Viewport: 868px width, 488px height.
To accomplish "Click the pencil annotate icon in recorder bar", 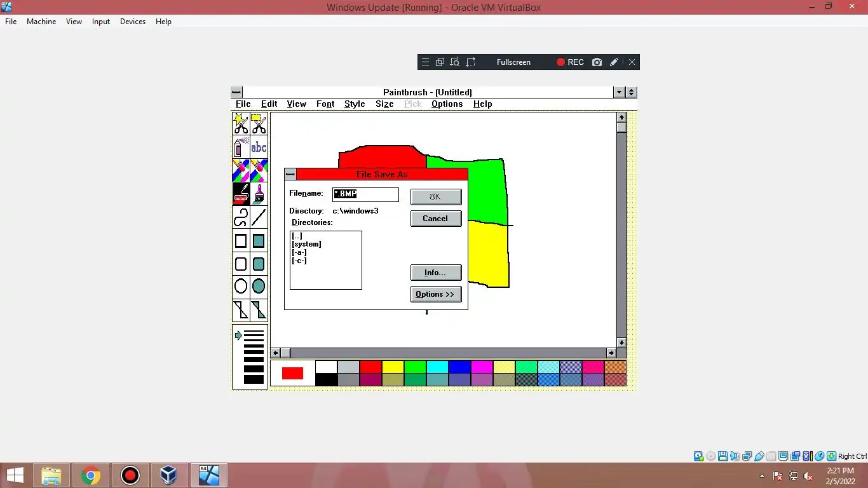I will tap(614, 62).
